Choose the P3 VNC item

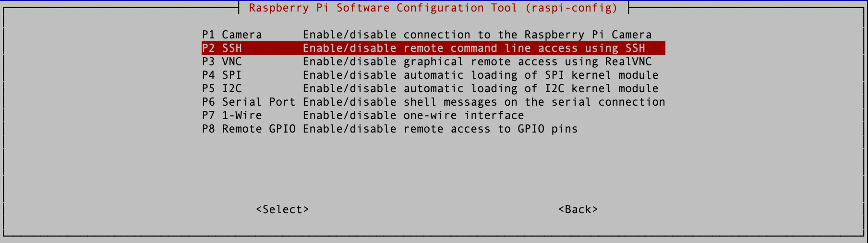pyautogui.click(x=222, y=62)
